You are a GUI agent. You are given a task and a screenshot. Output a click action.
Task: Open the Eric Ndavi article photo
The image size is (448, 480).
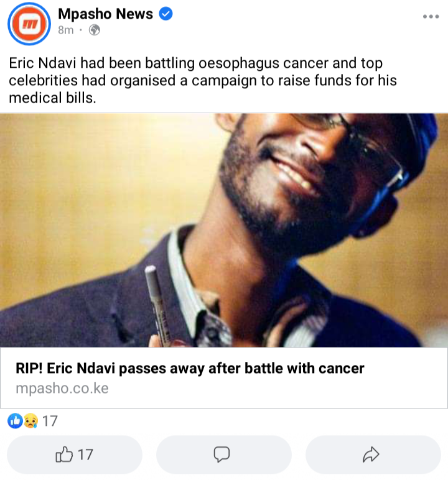point(224,230)
